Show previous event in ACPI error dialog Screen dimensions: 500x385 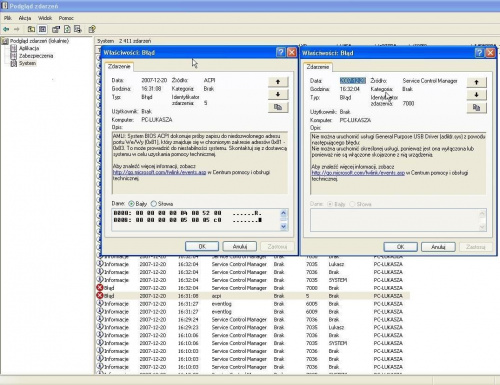tap(278, 82)
